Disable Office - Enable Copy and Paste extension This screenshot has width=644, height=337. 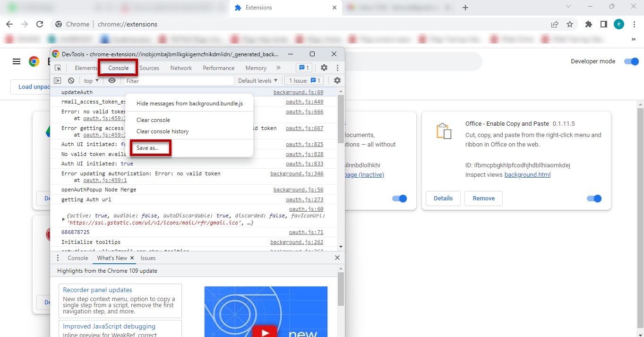[x=594, y=199]
